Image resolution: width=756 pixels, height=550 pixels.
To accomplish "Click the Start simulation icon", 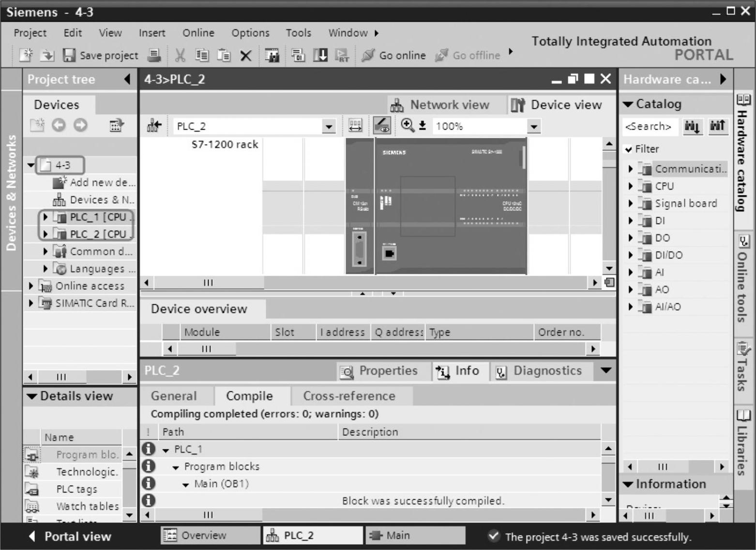I will click(x=342, y=55).
